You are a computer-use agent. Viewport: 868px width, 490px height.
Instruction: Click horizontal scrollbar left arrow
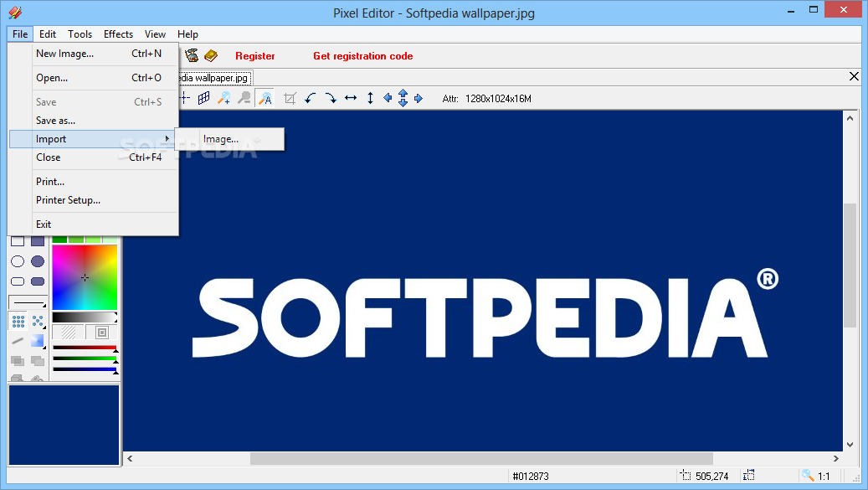point(130,458)
